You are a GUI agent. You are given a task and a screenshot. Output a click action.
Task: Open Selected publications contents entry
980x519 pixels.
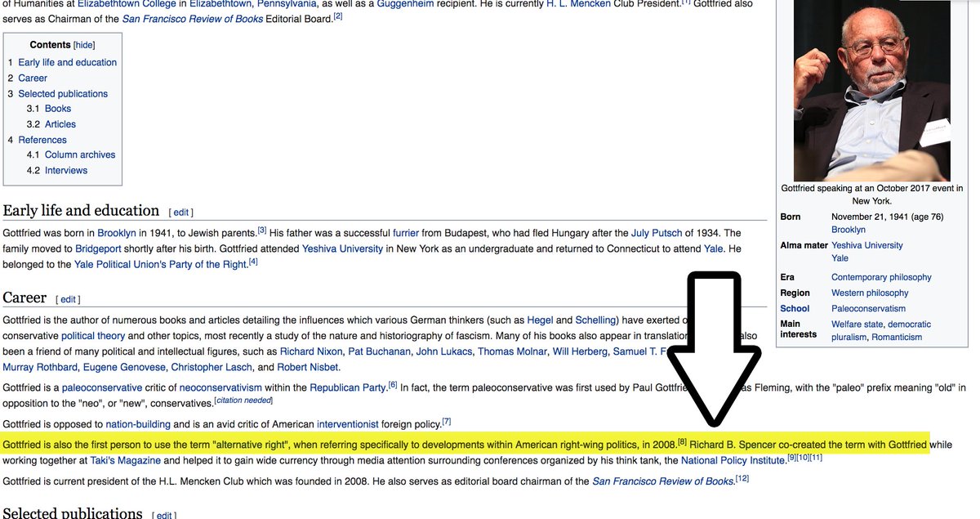point(63,93)
